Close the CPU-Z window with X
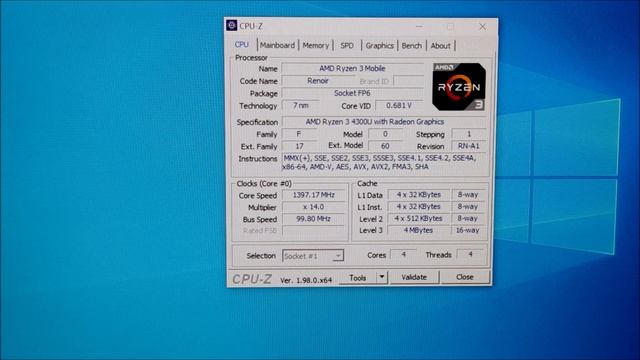The image size is (640, 360). coord(482,27)
